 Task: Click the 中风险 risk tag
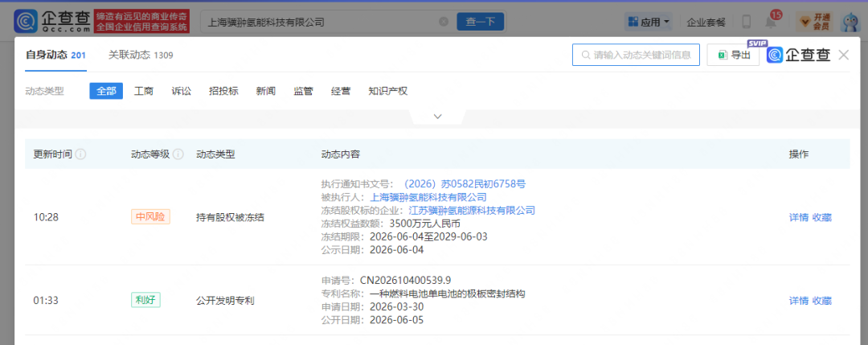tap(150, 217)
